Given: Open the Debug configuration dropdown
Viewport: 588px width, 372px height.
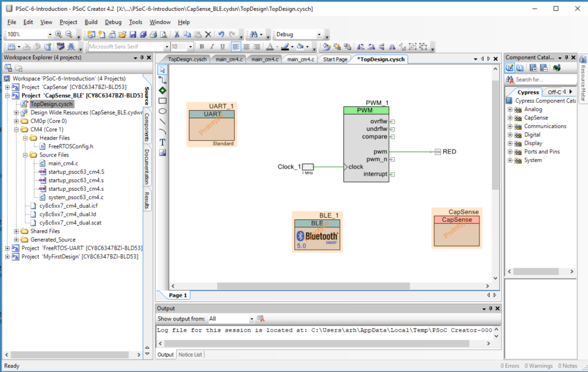Looking at the screenshot, I should pyautogui.click(x=319, y=34).
